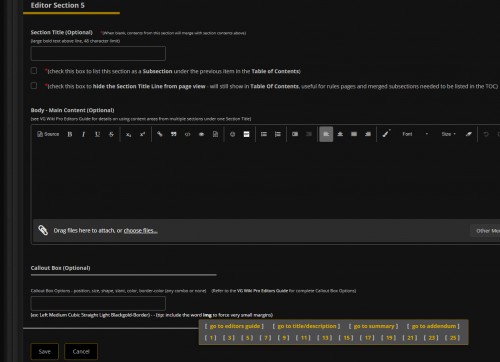Click the Body - Main Content (Optional) label
Image resolution: width=500 pixels, height=362 pixels.
72,110
